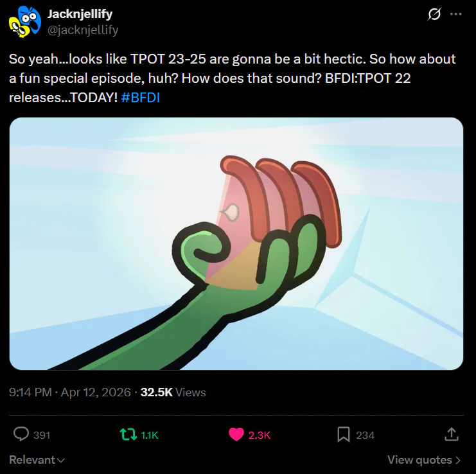Click the Jacknjellify display name
The width and height of the screenshot is (476, 474).
[80, 14]
